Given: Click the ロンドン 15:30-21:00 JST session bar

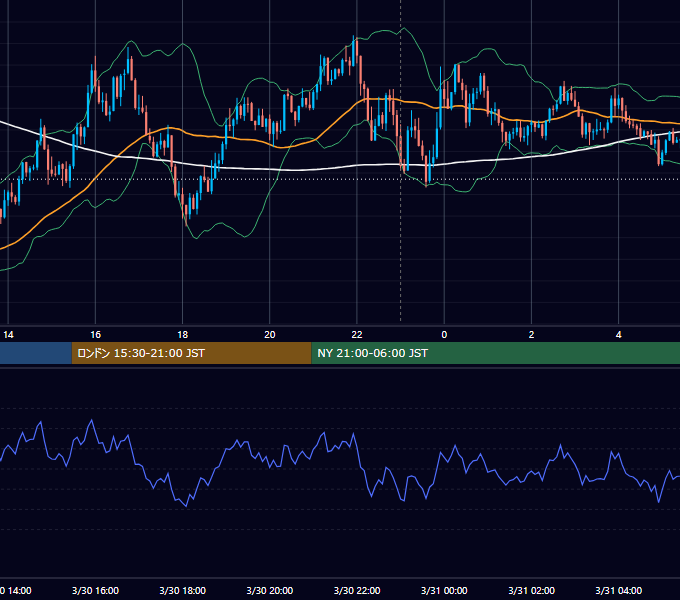Looking at the screenshot, I should point(191,353).
